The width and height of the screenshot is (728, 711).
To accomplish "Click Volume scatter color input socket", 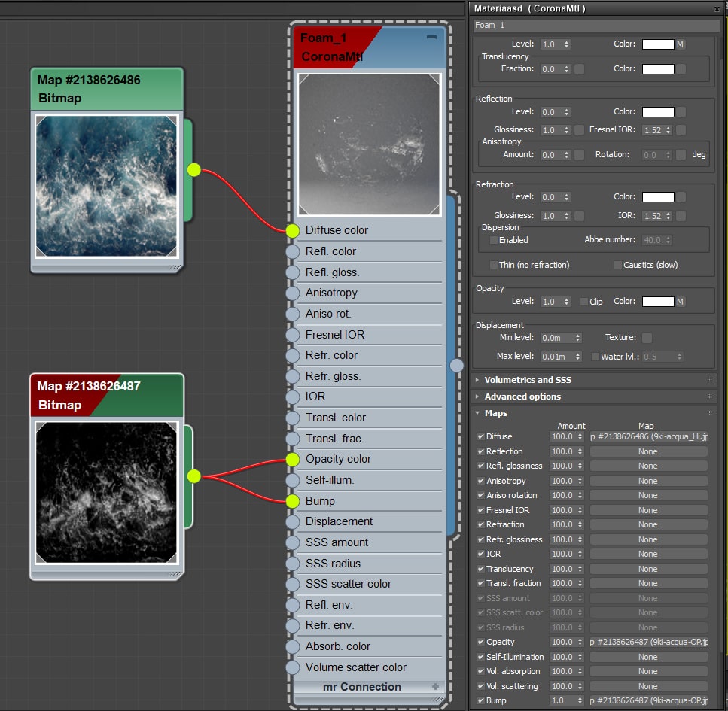I will point(293,667).
